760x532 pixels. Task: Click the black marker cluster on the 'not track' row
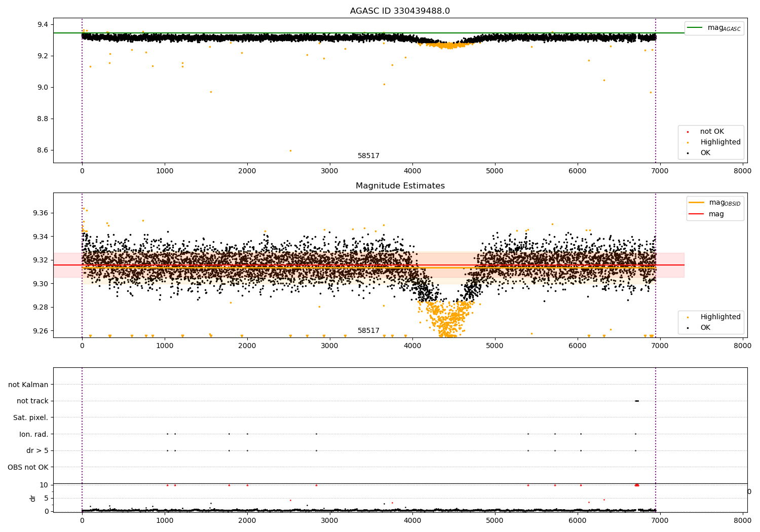tap(637, 401)
